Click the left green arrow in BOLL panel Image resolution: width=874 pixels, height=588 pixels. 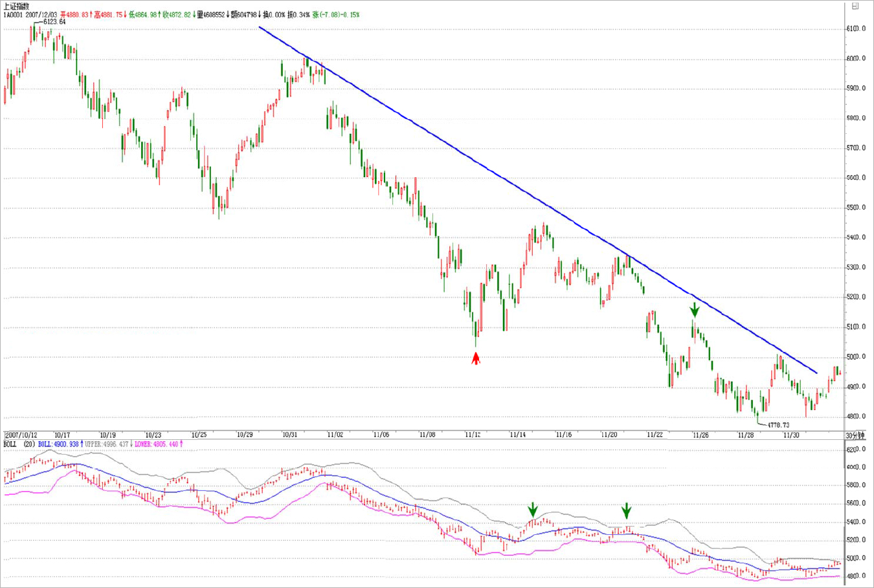[532, 510]
